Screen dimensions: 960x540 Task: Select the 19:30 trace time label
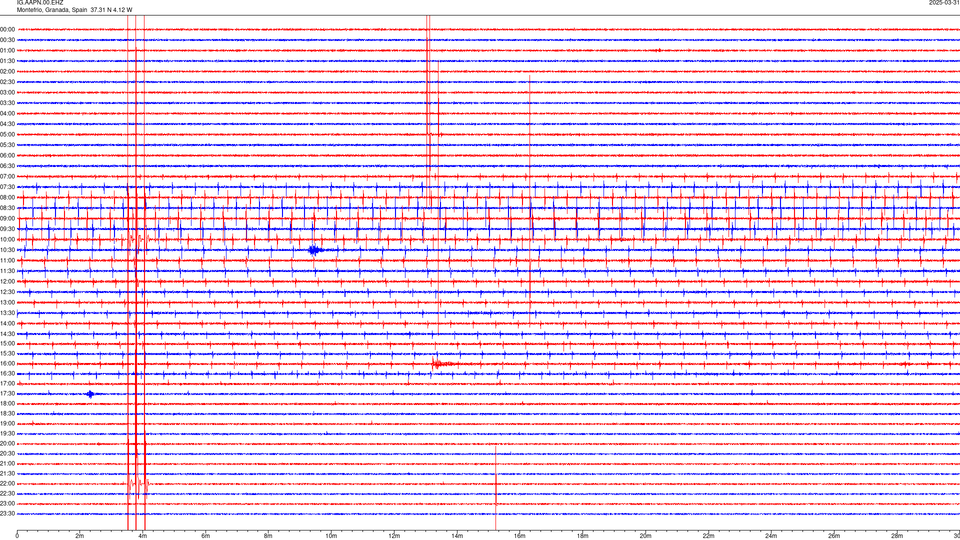tap(8, 433)
